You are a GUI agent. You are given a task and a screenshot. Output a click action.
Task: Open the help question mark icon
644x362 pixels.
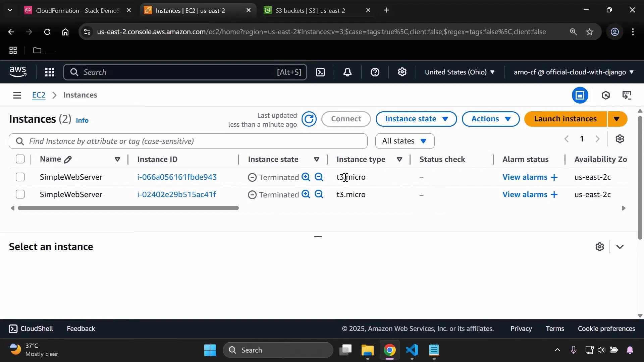(375, 72)
